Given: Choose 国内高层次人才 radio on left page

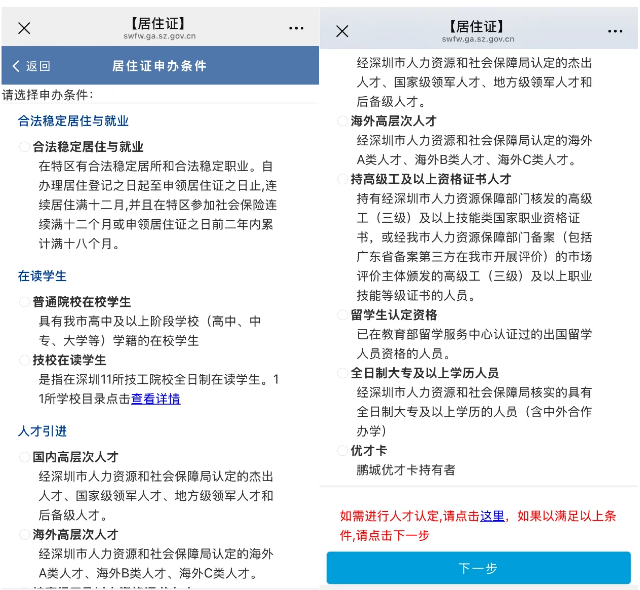Looking at the screenshot, I should click(24, 457).
